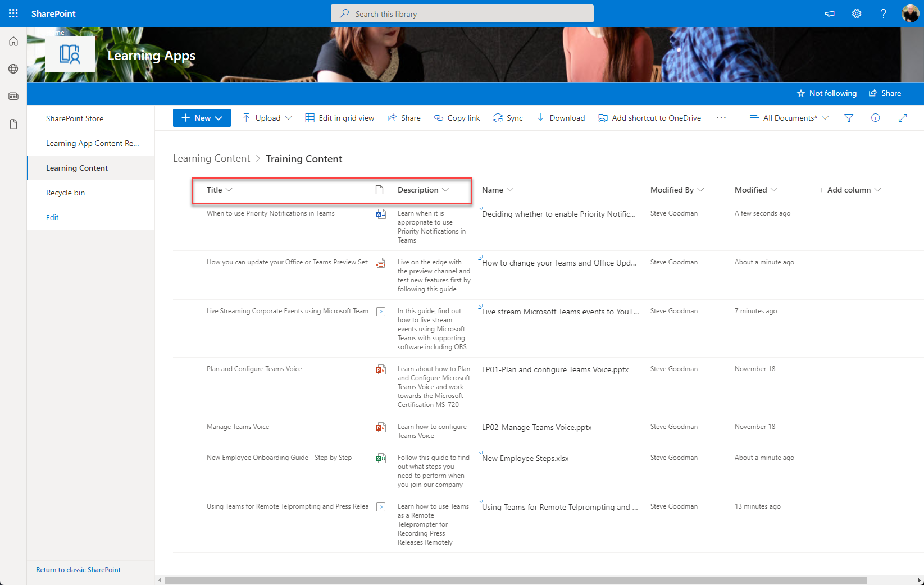Image resolution: width=924 pixels, height=585 pixels.
Task: Open the filters pane
Action: pos(849,118)
